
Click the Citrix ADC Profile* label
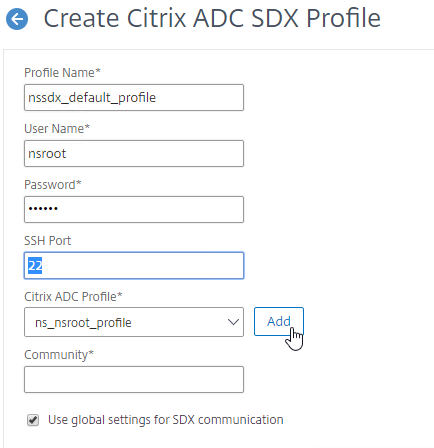click(x=73, y=297)
